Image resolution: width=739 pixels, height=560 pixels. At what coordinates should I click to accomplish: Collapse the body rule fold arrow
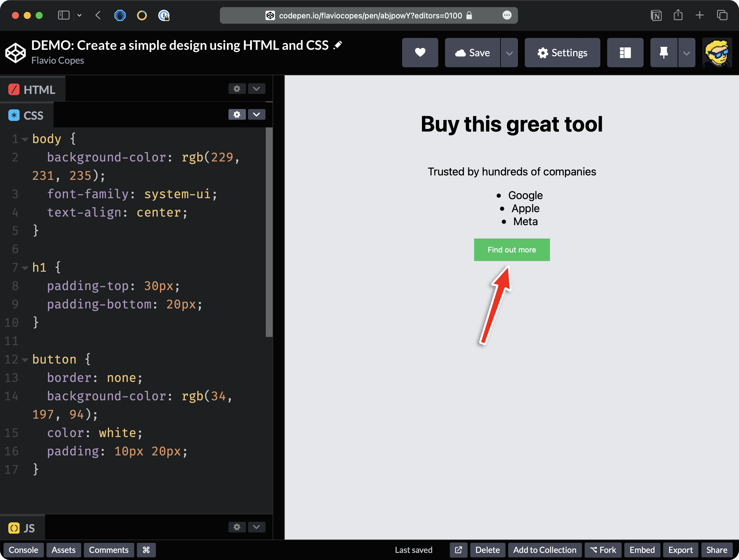(25, 139)
